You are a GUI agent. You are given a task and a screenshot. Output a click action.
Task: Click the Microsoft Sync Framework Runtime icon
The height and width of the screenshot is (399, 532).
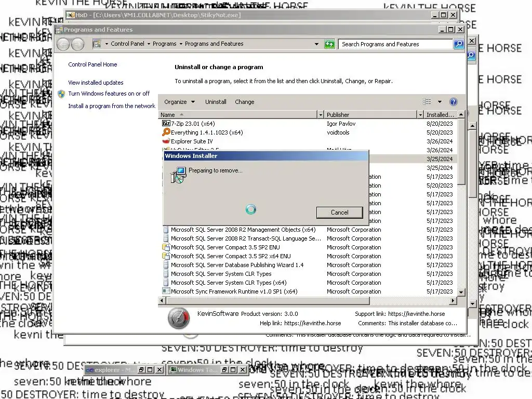tap(166, 291)
